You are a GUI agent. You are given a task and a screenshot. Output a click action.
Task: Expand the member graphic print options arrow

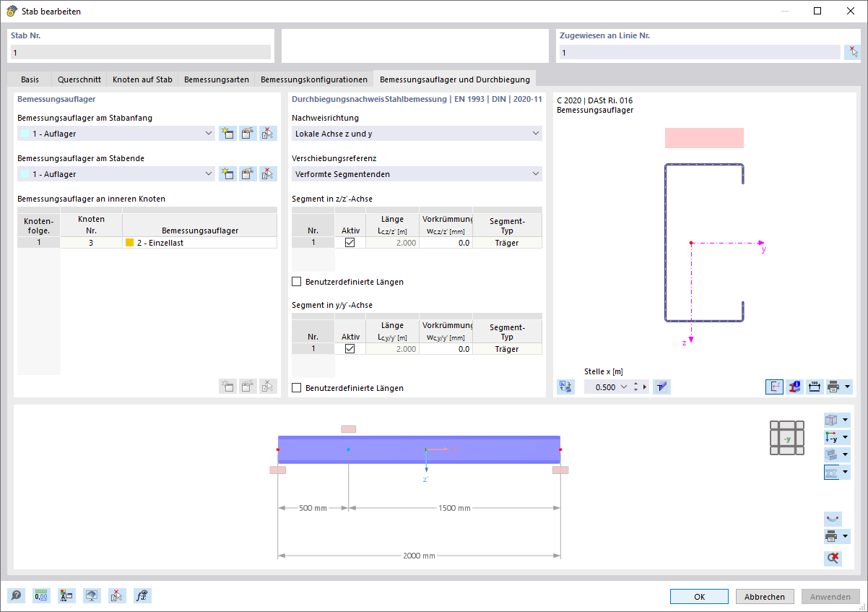pos(846,536)
